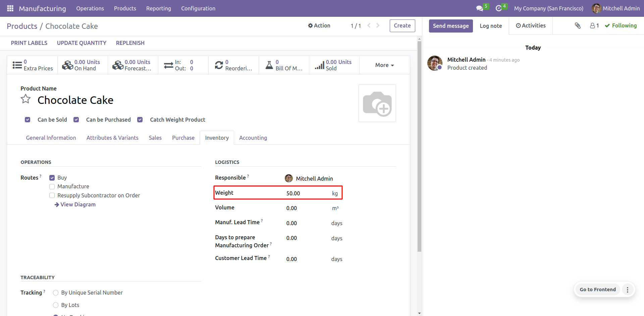Click the paperclip attachments icon

coord(578,25)
